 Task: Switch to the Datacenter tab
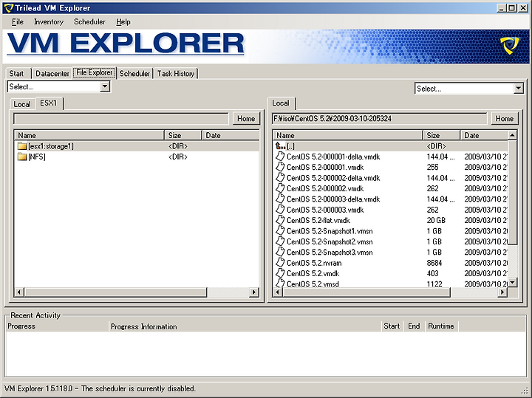[52, 74]
